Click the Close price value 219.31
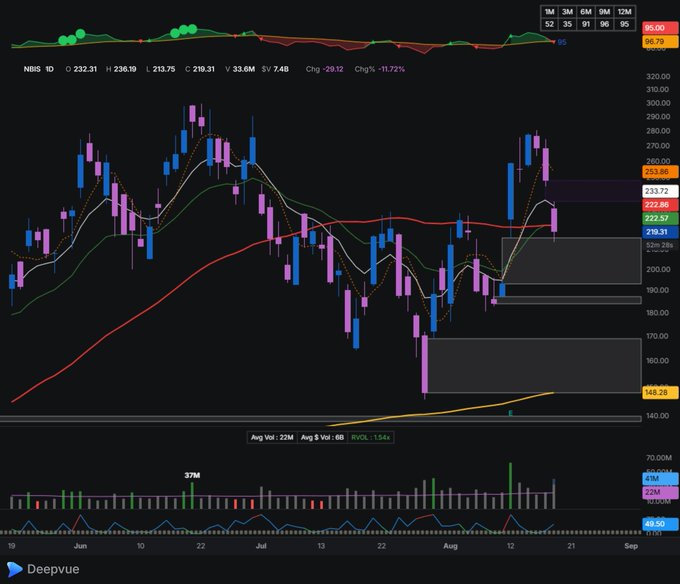The image size is (680, 584). pyautogui.click(x=203, y=69)
